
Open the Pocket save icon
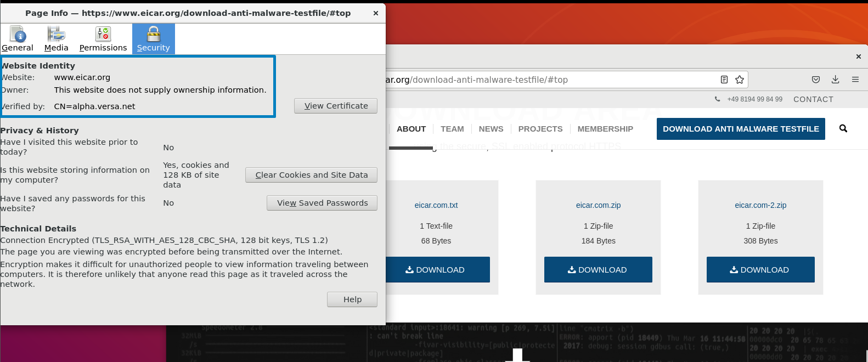coord(816,80)
